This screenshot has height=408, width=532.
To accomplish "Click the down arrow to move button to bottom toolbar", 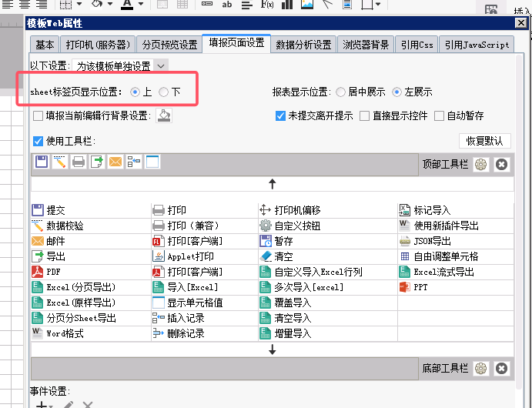I will click(x=272, y=349).
